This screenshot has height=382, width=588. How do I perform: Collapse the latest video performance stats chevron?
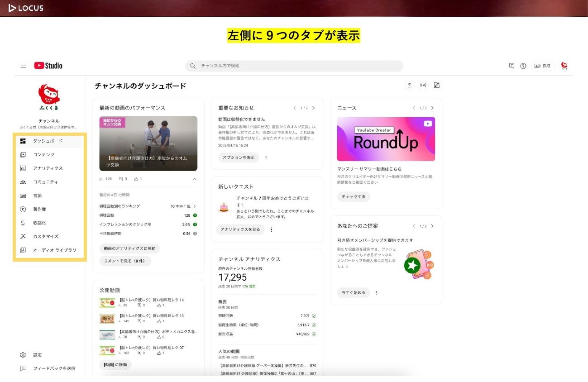(195, 179)
